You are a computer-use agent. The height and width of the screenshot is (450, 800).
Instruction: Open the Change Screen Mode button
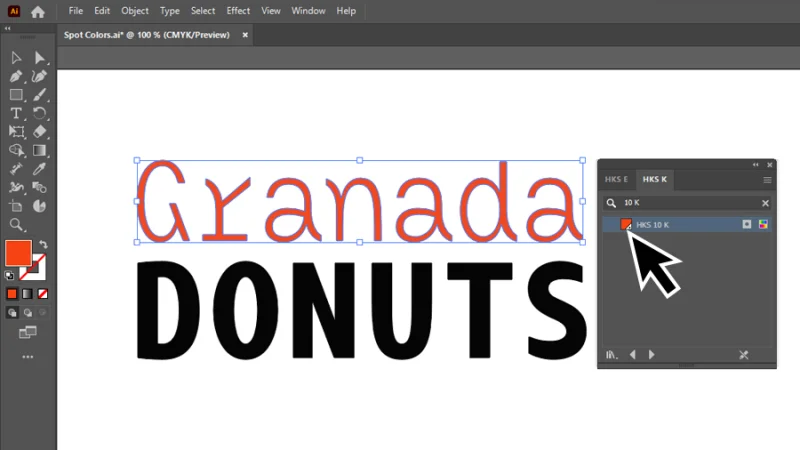pos(28,333)
